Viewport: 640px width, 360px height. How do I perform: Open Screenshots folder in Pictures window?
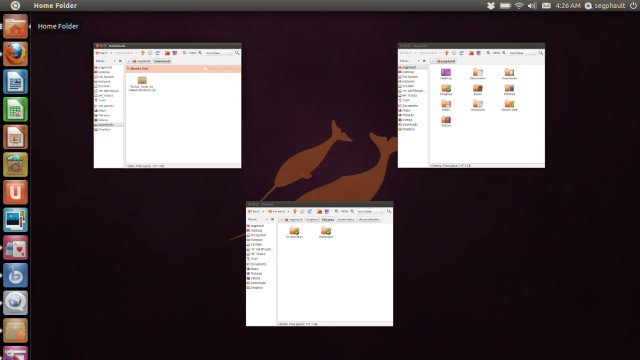pos(294,233)
